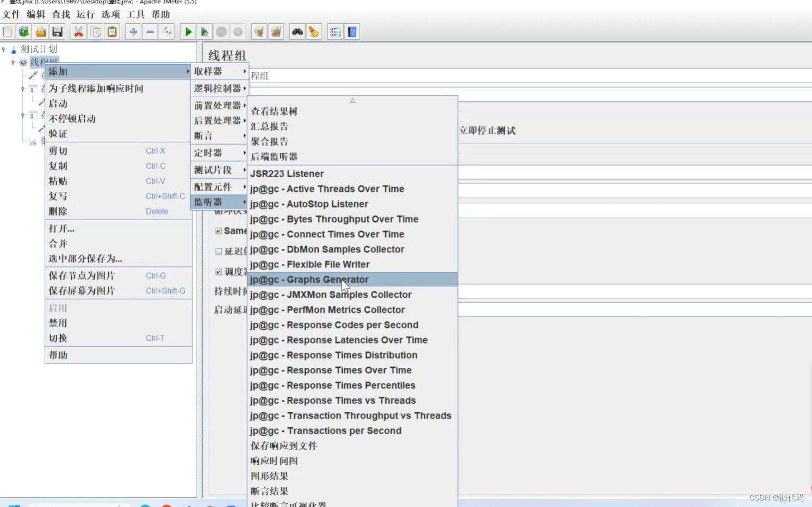Select 复写 in the context menu
This screenshot has height=507, width=812.
coord(119,196)
